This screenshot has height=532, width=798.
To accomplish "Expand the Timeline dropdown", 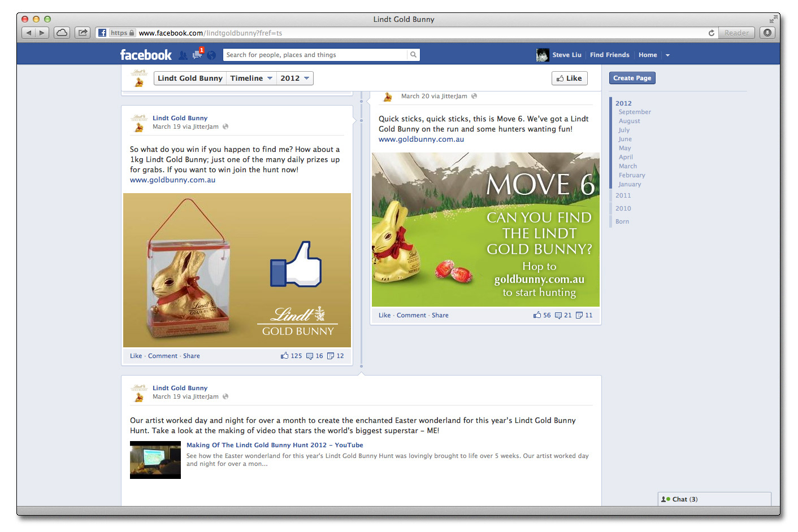I will (251, 79).
